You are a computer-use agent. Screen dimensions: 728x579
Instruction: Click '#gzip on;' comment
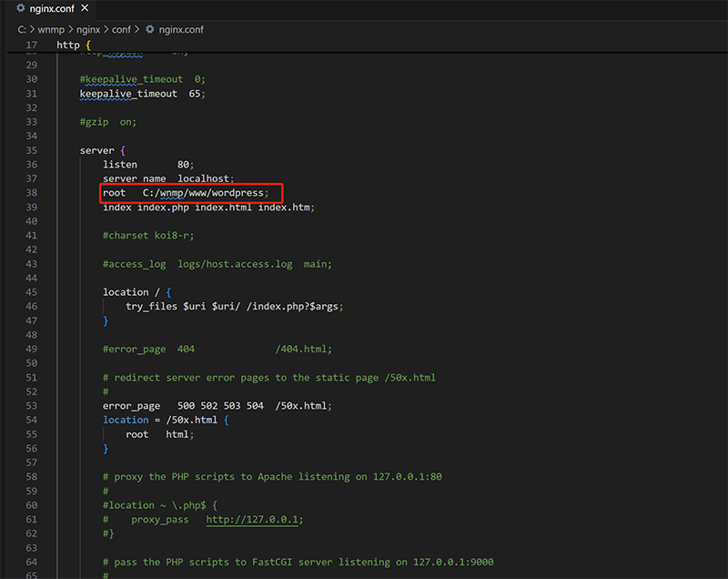pos(108,122)
